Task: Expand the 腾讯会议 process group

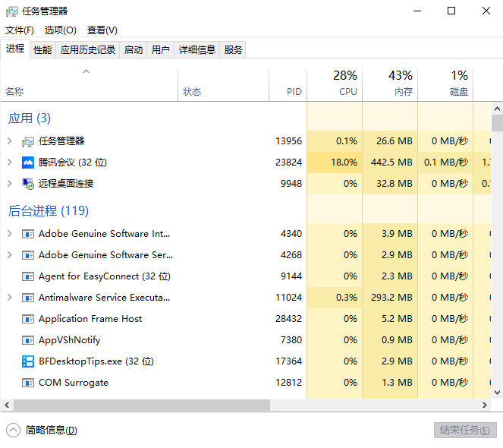Action: 9,162
